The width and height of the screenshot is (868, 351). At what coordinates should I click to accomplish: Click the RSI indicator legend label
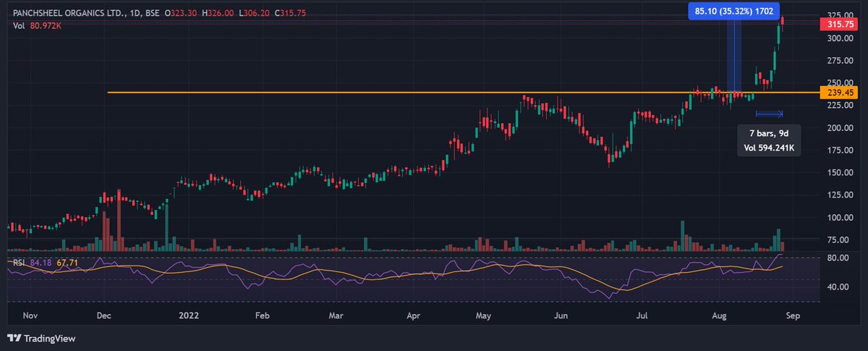coord(19,262)
